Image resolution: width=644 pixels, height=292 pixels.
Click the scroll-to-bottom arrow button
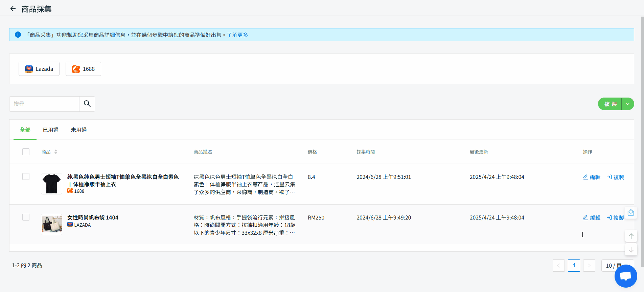tap(631, 250)
